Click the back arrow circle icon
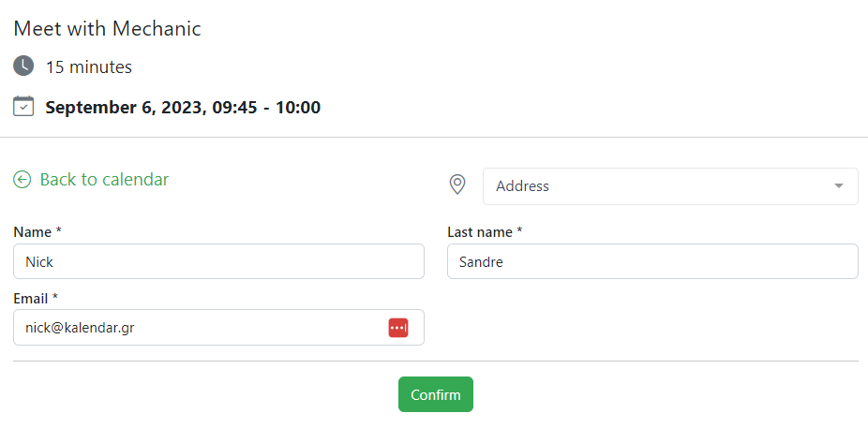This screenshot has height=428, width=868. click(x=22, y=180)
